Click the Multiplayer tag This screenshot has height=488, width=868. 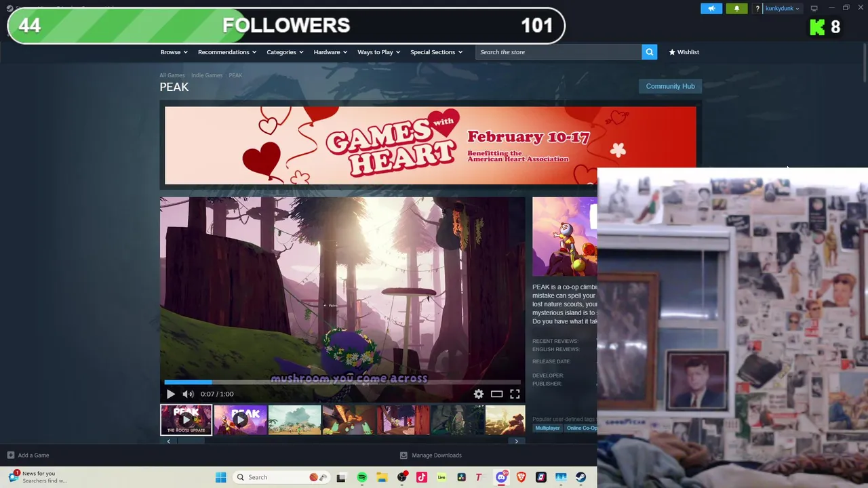pyautogui.click(x=547, y=428)
